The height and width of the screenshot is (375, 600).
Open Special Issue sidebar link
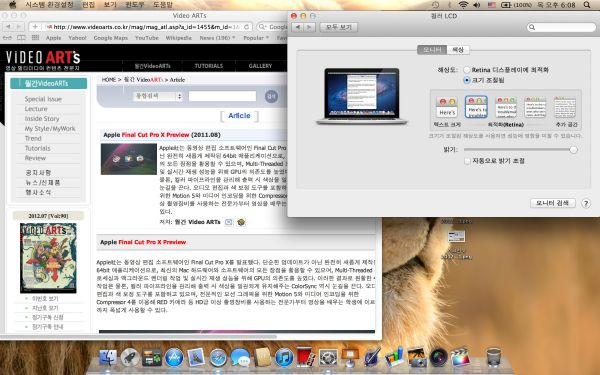[43, 99]
